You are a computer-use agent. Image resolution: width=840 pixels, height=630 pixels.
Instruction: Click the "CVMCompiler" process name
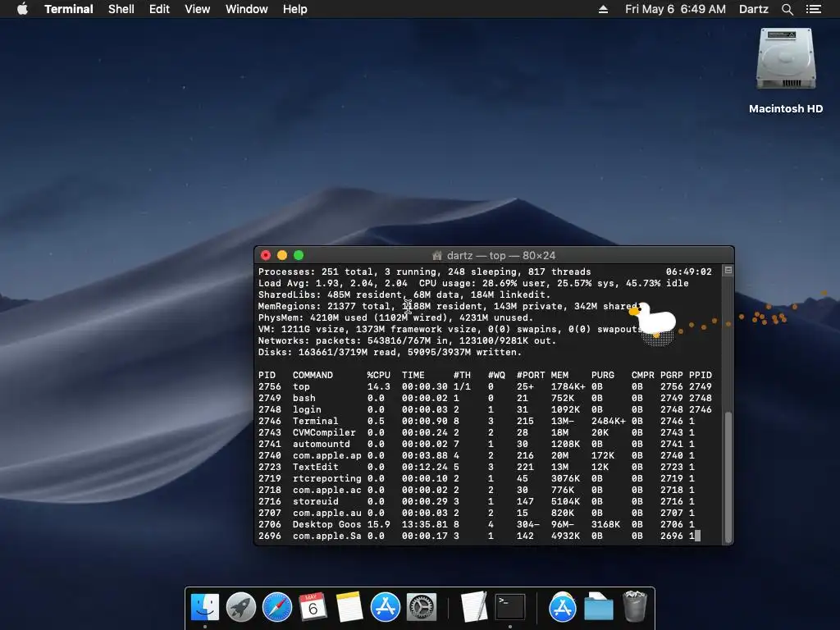point(324,432)
